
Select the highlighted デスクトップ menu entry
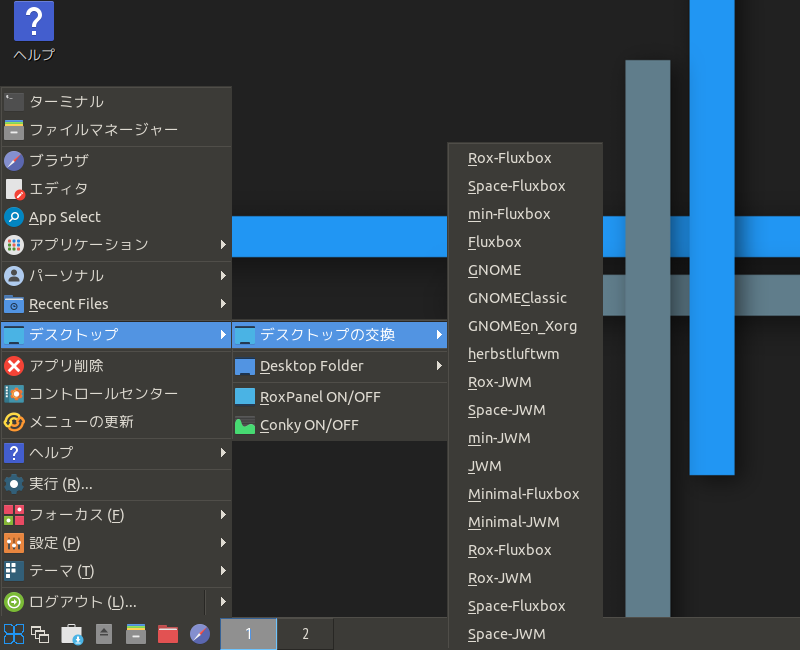pos(116,335)
